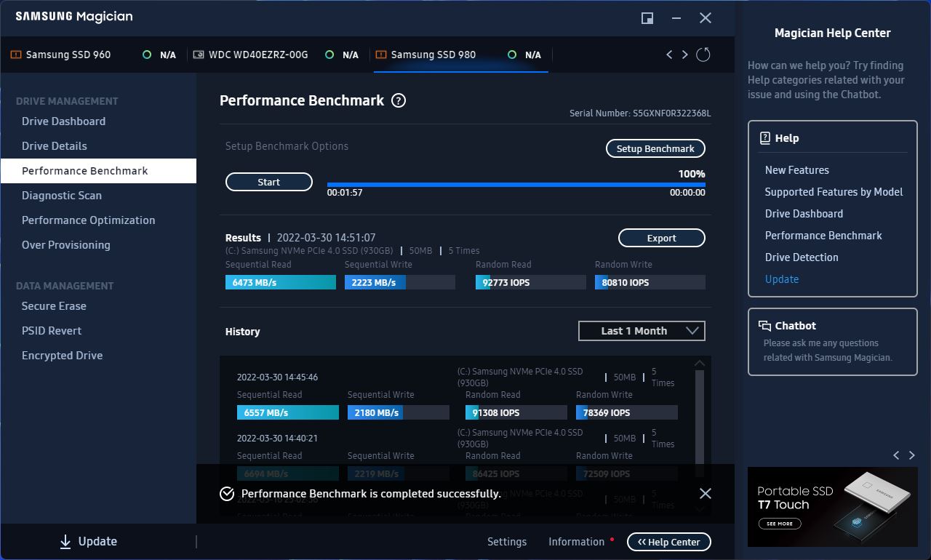Screen dimensions: 931x560
Task: Click the 78369 IOPS history Random Write bar
Action: (627, 412)
